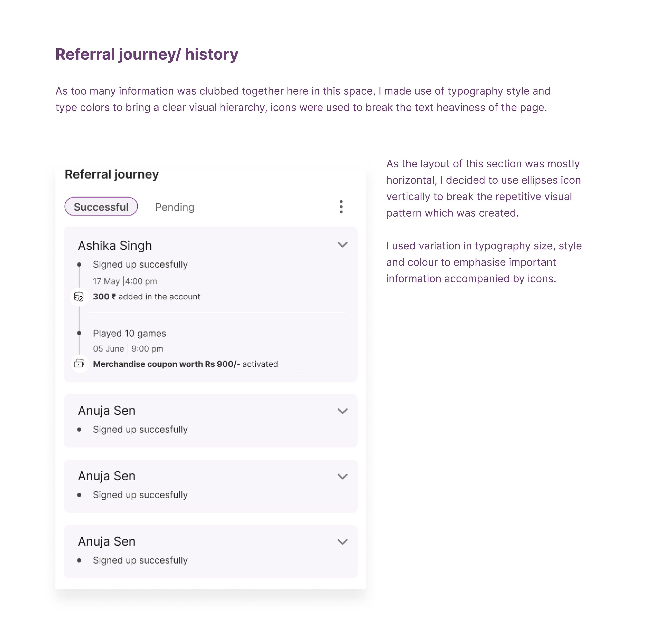This screenshot has height=644, width=656.
Task: Click the Referral journey/ history page title
Action: click(x=147, y=54)
